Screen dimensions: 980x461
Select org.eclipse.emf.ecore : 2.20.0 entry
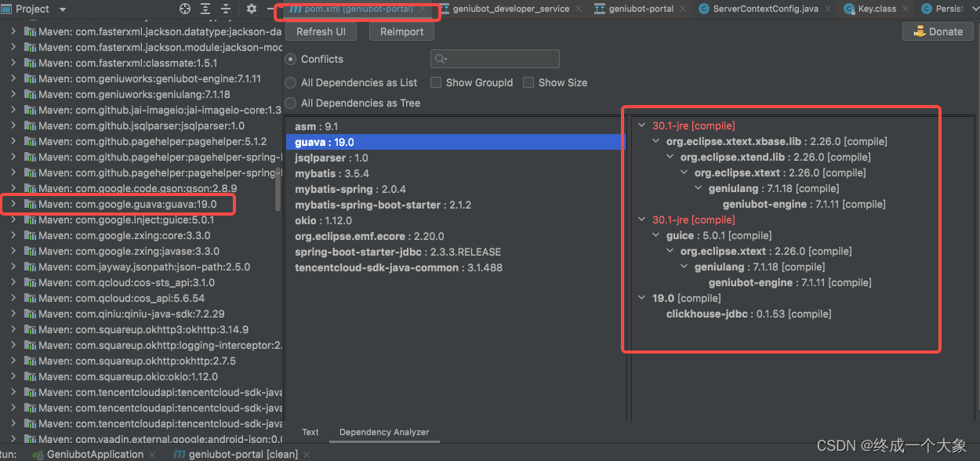point(455,236)
